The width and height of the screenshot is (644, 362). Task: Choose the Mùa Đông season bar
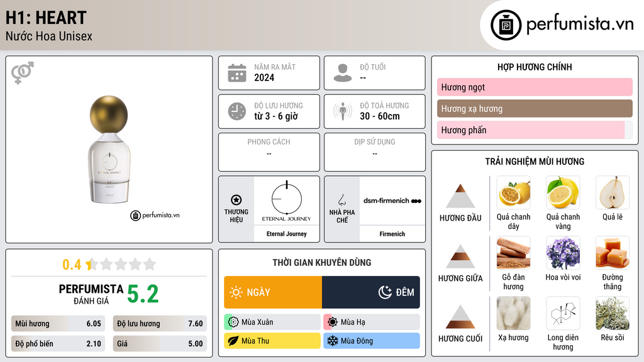pos(372,341)
